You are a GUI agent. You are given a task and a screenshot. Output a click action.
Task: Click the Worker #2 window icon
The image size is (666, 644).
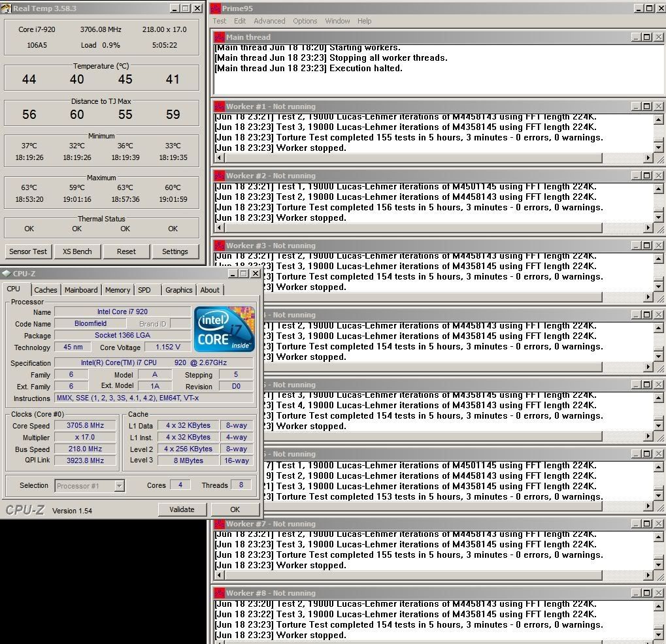tap(219, 175)
